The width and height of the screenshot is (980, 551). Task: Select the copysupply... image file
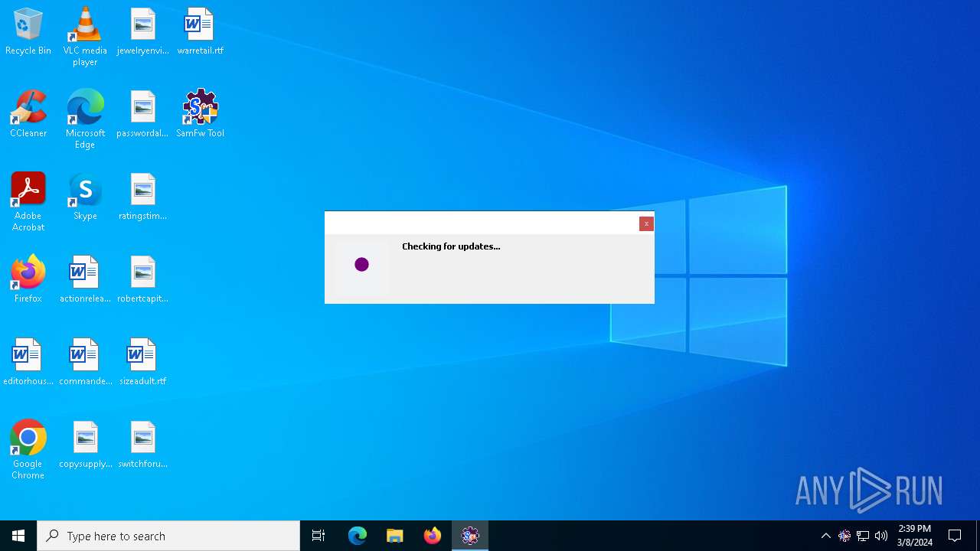click(x=85, y=445)
